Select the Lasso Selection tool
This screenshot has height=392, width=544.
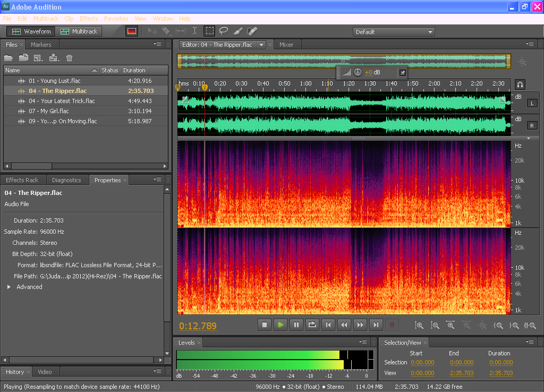pyautogui.click(x=224, y=31)
